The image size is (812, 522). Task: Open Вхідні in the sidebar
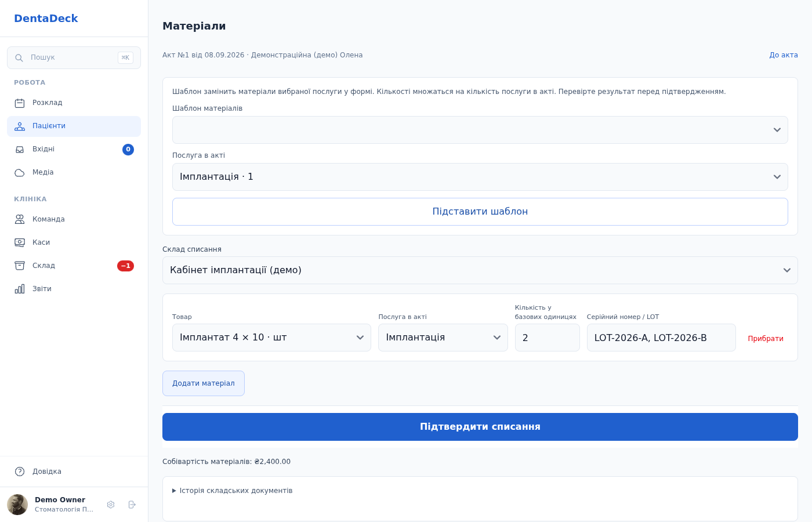point(74,150)
